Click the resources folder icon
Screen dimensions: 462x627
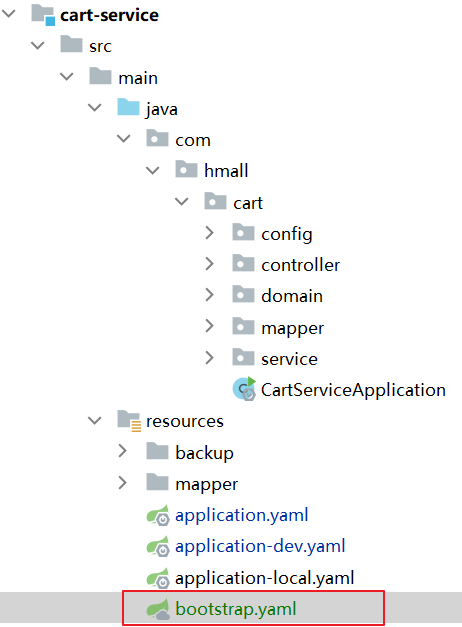pos(129,421)
